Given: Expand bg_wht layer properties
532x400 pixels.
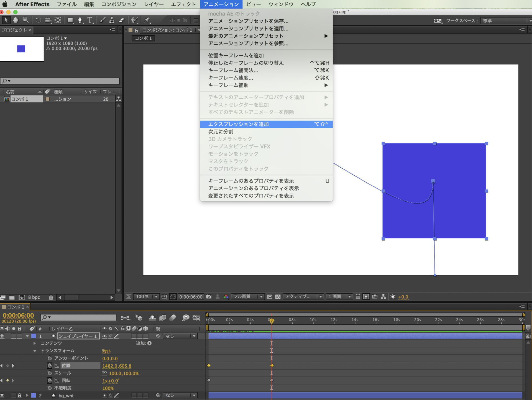Looking at the screenshot, I should (x=27, y=396).
